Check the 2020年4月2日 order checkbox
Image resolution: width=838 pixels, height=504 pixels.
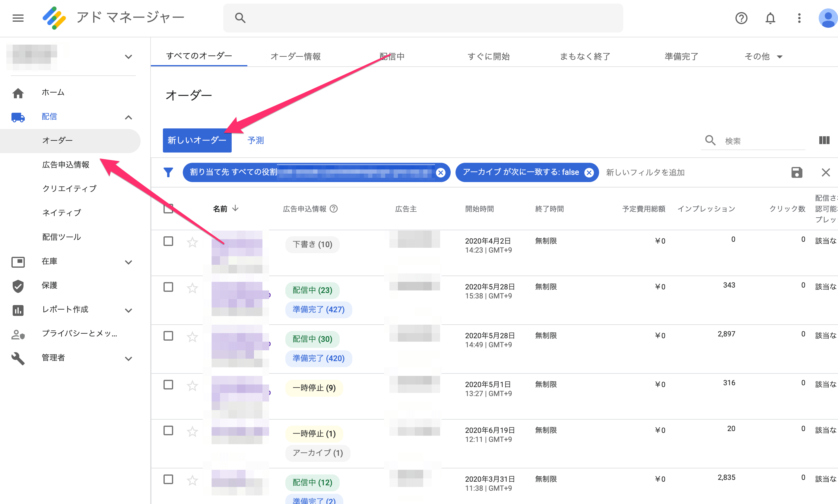168,241
